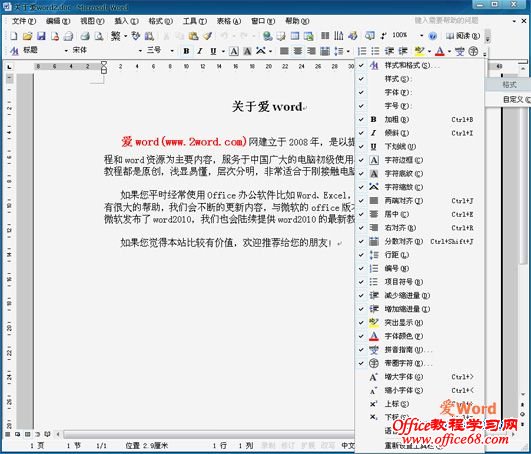Add 缩小字体(S) button from the list
This screenshot has width=531, height=454.
point(419,390)
